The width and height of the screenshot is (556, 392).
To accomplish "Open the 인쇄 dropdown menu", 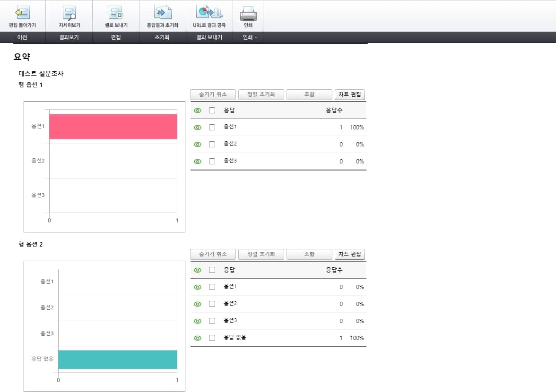I will 248,37.
